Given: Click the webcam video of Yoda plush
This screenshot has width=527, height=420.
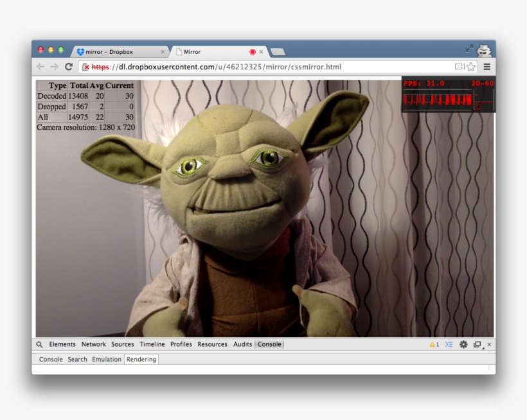Looking at the screenshot, I should click(x=265, y=208).
